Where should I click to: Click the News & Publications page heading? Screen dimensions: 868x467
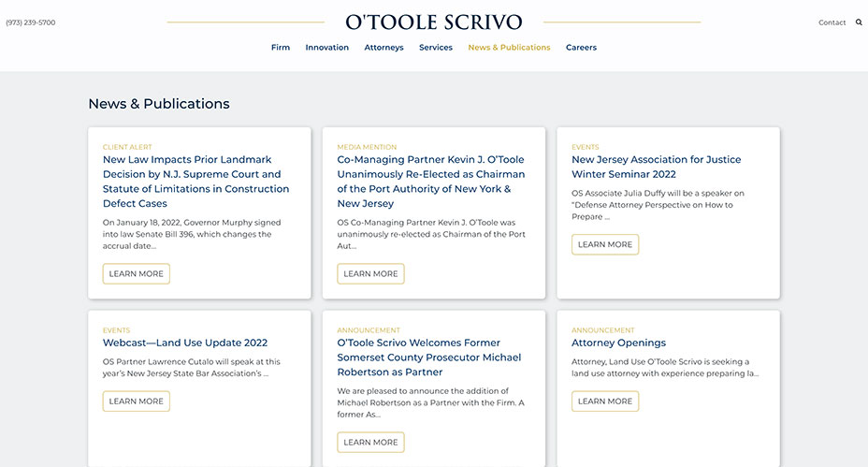(159, 104)
